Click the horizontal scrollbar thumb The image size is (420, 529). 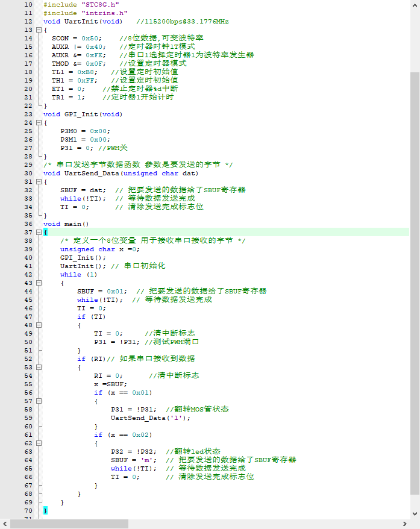pyautogui.click(x=69, y=524)
